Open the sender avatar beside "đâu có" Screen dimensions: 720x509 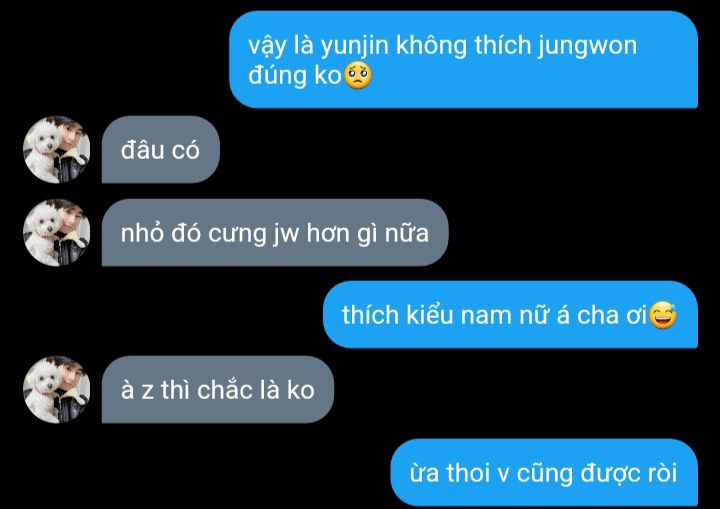click(56, 150)
